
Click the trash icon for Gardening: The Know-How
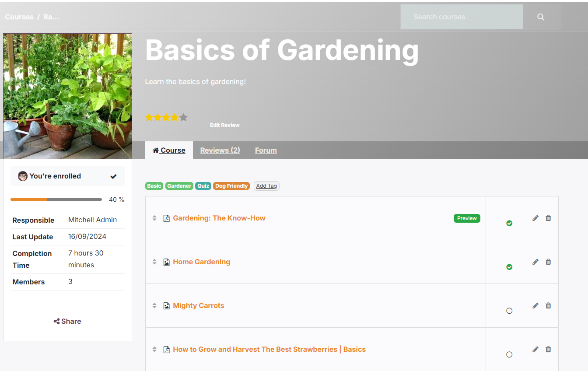[x=548, y=218]
